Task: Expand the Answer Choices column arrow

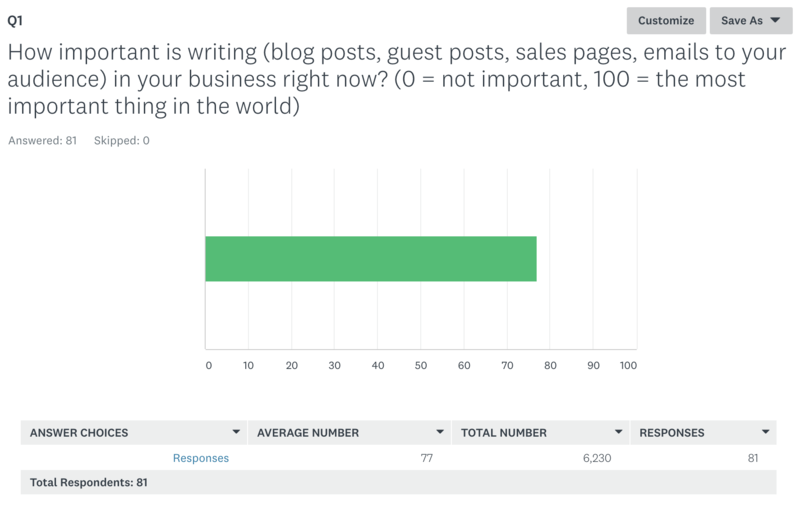Action: click(236, 433)
